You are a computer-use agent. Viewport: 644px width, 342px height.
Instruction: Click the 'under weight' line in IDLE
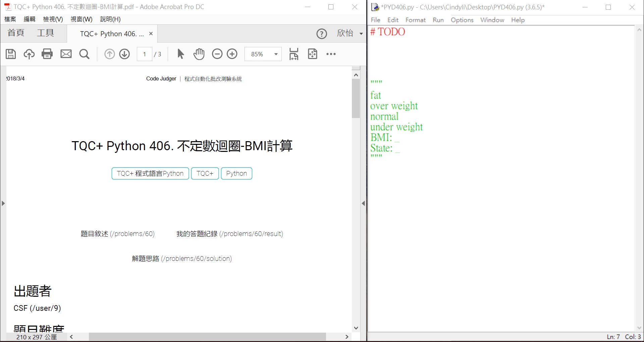[396, 127]
